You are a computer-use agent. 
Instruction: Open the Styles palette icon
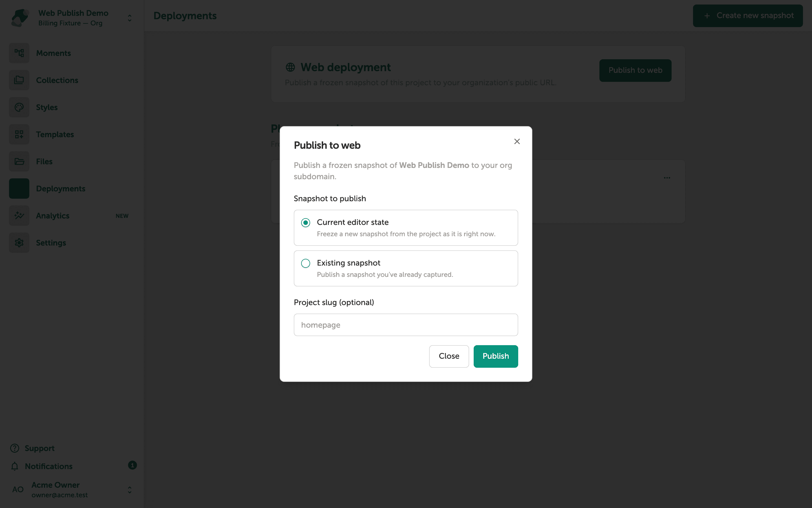pos(19,107)
